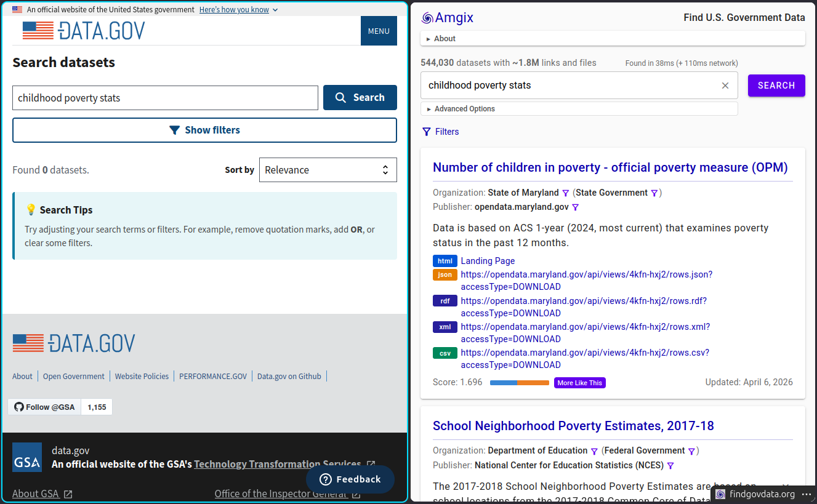Viewport: 817px width, 504px height.
Task: Click the 1,155 followers count
Action: 97,407
